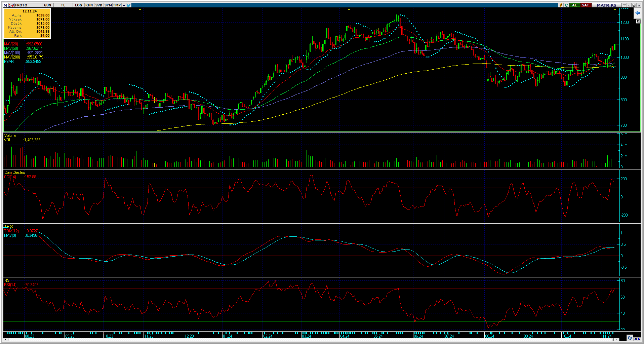The image size is (644, 344).
Task: Expand the dropdown arrow next to TMP
Action: pos(124,5)
